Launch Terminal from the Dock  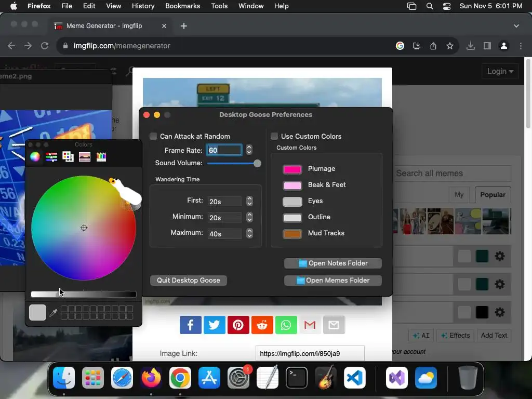tap(297, 378)
